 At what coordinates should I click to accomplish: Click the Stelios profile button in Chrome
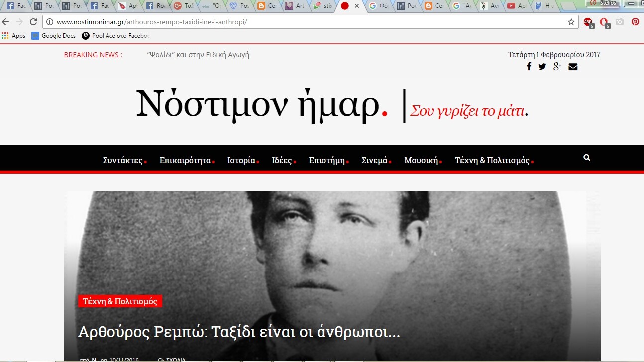pos(604,3)
